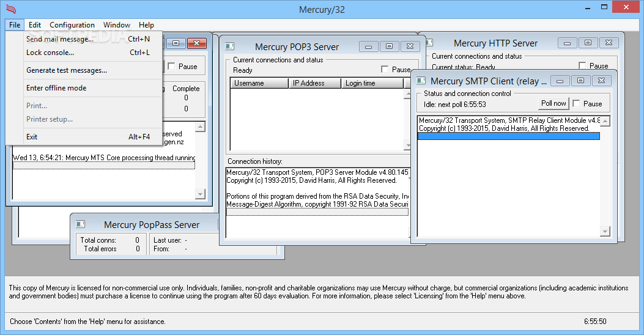Click the Mercury PopPass Server title bar
Image resolution: width=644 pixels, height=335 pixels.
point(152,224)
